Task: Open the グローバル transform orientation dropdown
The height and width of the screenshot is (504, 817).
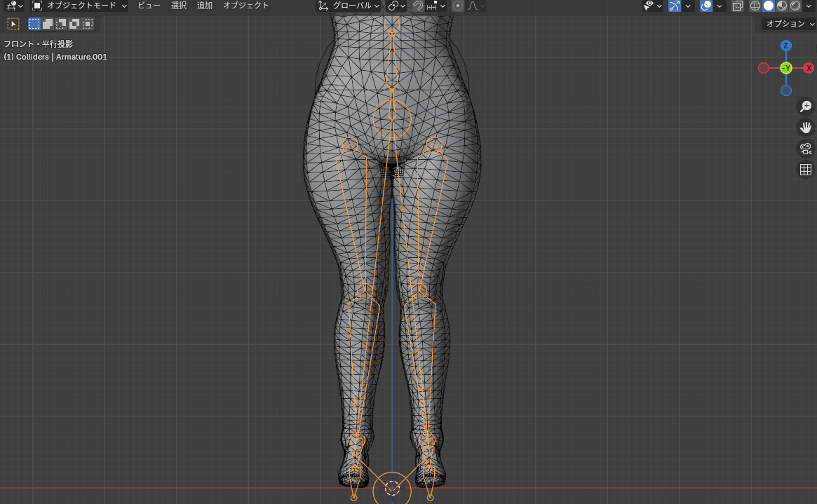Action: 349,6
